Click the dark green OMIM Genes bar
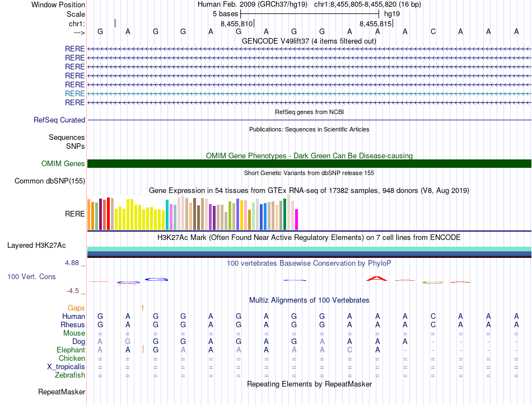Screen dimensions: 532x405 309,164
